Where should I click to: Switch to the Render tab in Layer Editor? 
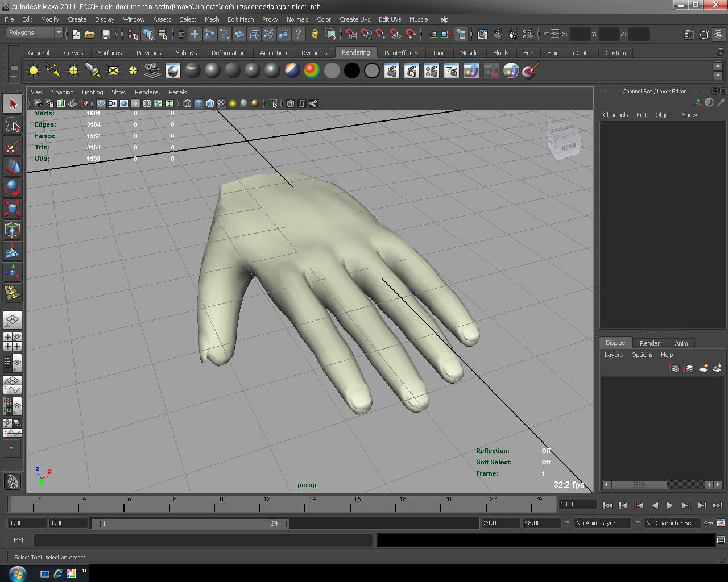(650, 343)
